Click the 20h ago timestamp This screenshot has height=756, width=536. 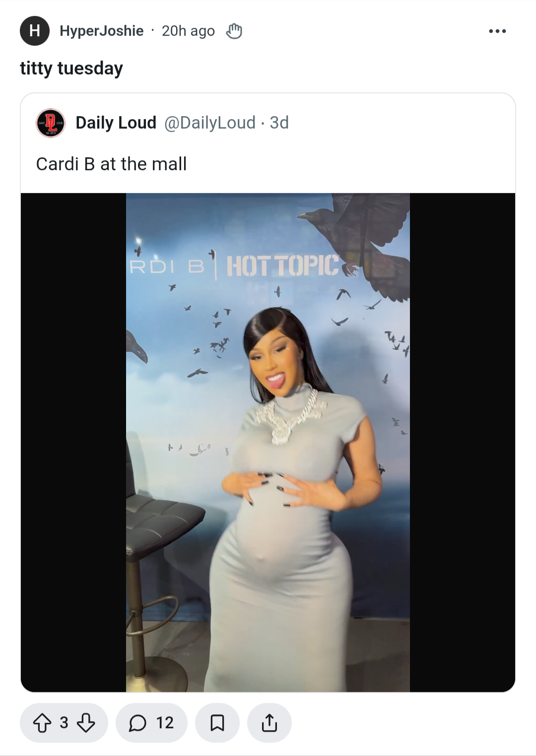tap(188, 31)
